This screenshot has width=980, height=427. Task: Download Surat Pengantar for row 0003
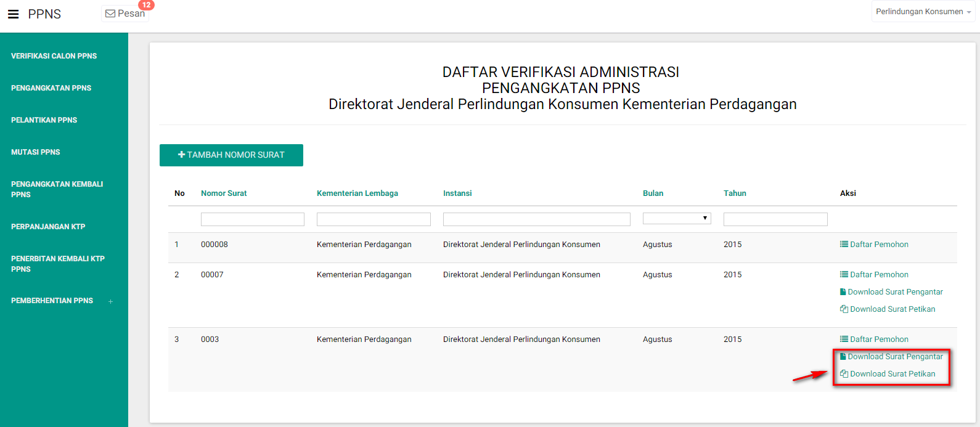[895, 357]
